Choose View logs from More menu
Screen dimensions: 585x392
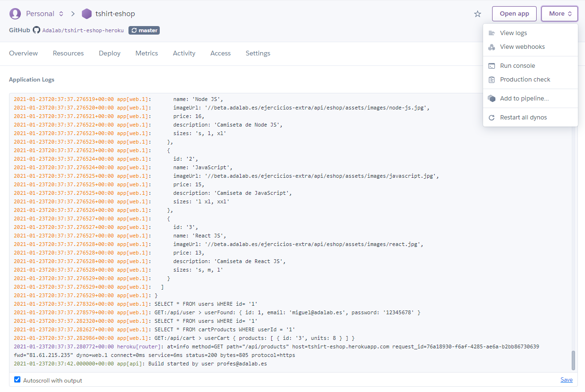pyautogui.click(x=530, y=33)
